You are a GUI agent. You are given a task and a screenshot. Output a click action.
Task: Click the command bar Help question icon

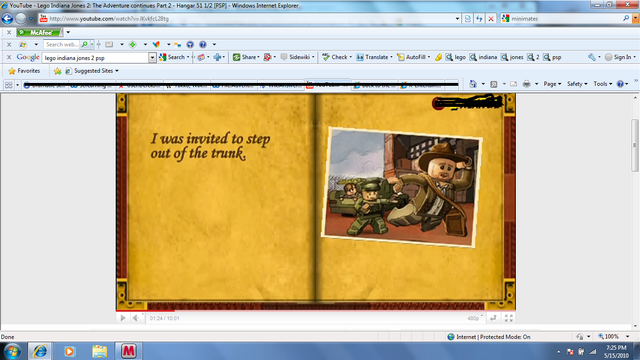(620, 84)
